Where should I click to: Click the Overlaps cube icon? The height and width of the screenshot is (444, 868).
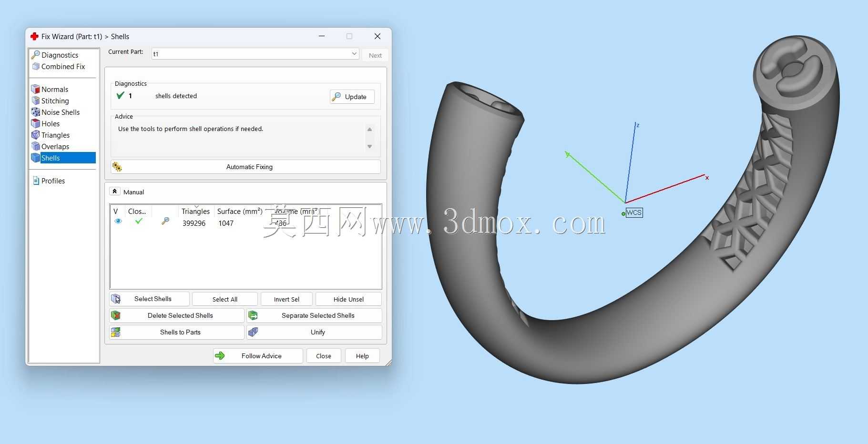tap(35, 146)
